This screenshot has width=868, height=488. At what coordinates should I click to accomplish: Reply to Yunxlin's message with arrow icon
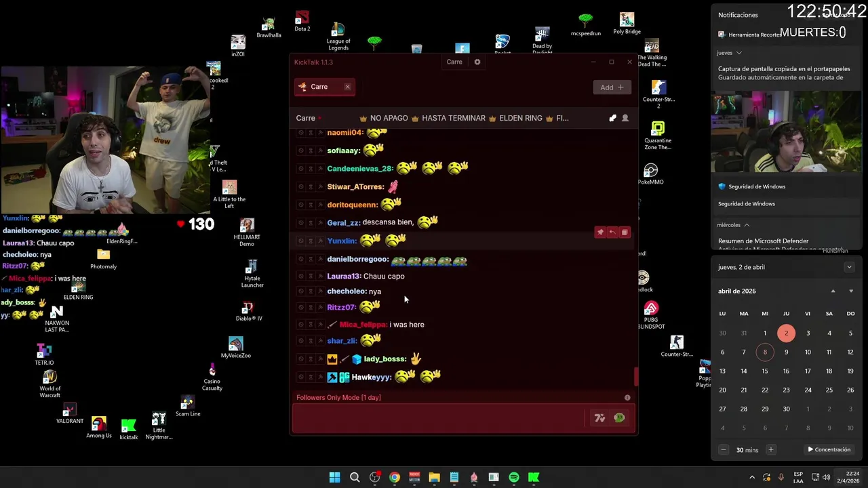point(612,232)
